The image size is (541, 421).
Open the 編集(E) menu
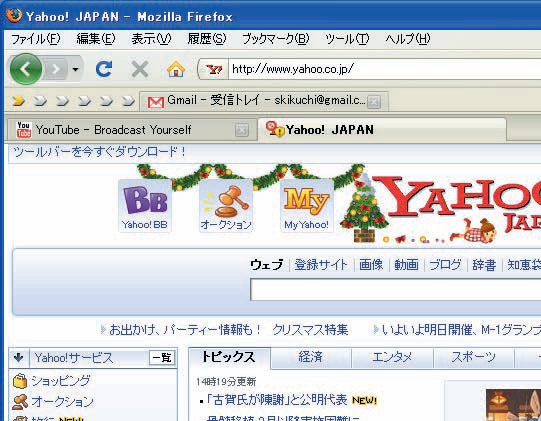tap(96, 39)
